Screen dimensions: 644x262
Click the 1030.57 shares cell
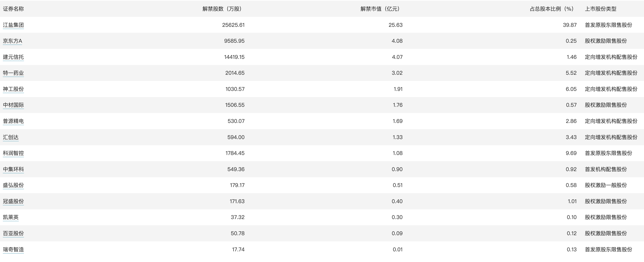(x=235, y=89)
